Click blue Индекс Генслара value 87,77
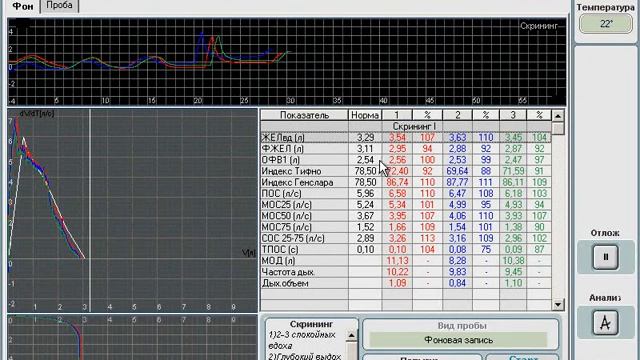The height and width of the screenshot is (360, 640). pos(457,182)
